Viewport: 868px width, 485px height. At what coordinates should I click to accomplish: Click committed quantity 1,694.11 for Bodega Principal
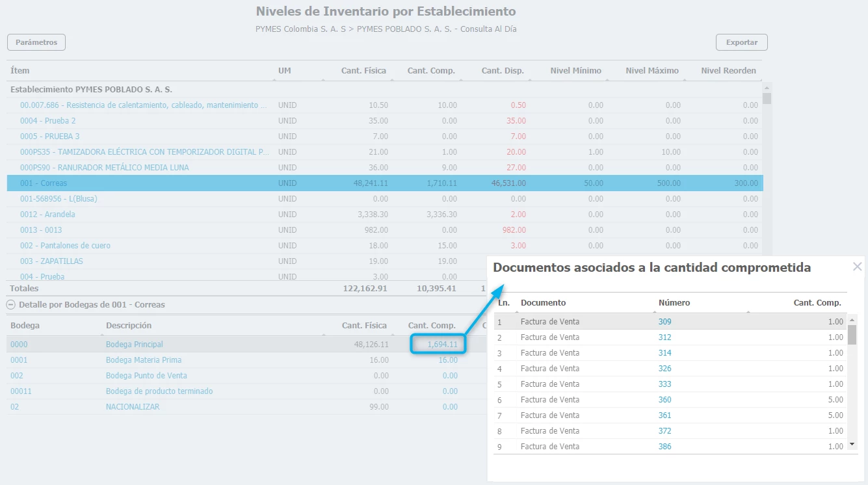tap(442, 345)
